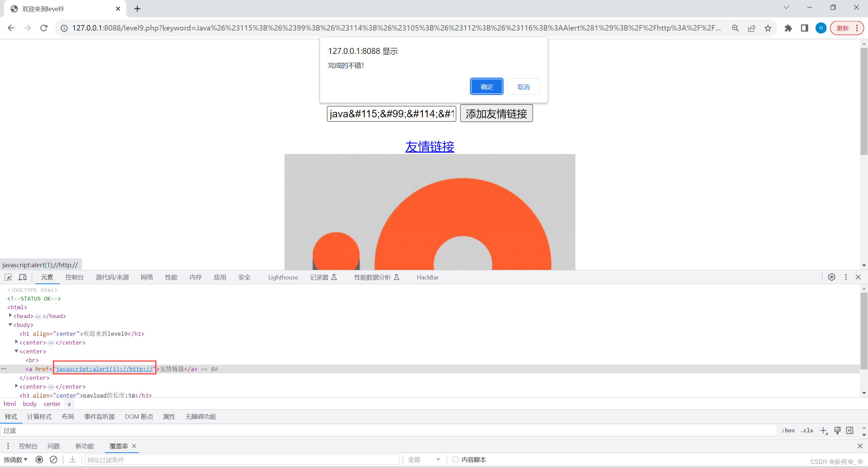This screenshot has height=468, width=868.
Task: Toggle the rendering emulation paintbrush icon
Action: tap(837, 431)
